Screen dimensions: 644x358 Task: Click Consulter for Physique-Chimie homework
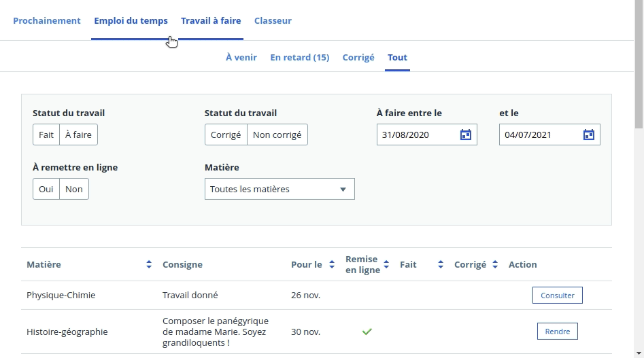tap(558, 296)
